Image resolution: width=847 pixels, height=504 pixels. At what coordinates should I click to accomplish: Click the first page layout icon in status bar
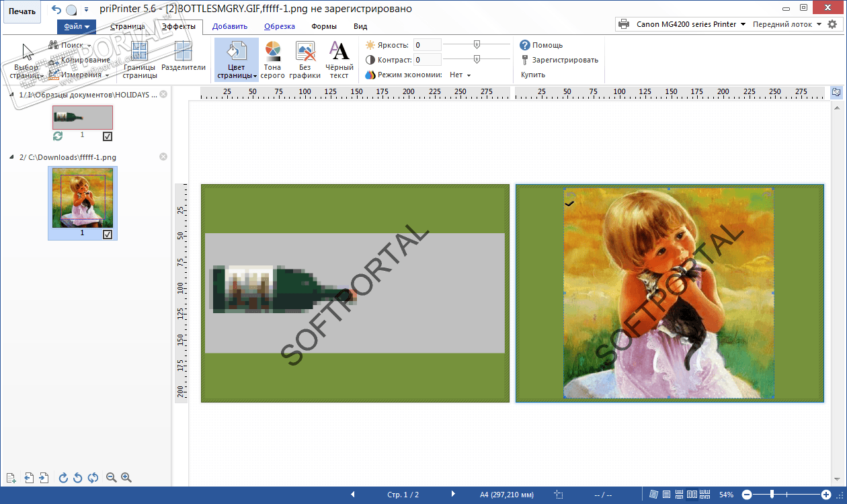pos(654,495)
